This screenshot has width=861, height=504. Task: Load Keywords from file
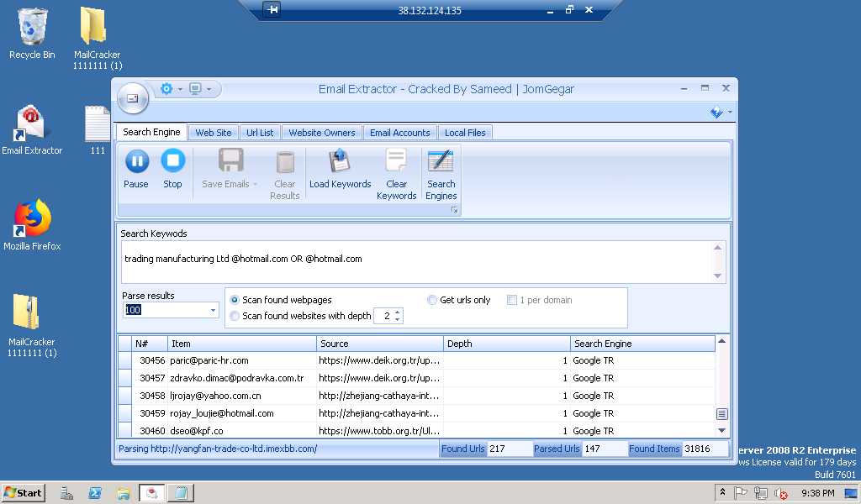(x=340, y=169)
